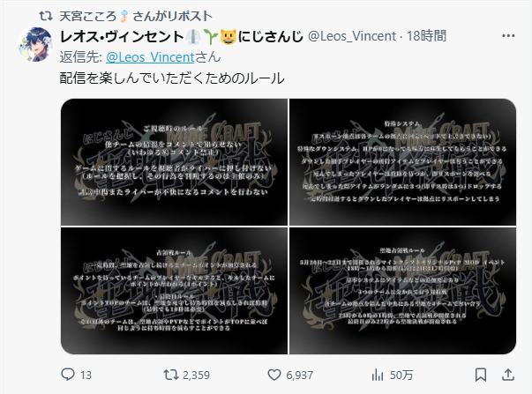The height and width of the screenshot is (394, 532).
Task: Click the repost arrows icon under the post
Action: click(170, 375)
